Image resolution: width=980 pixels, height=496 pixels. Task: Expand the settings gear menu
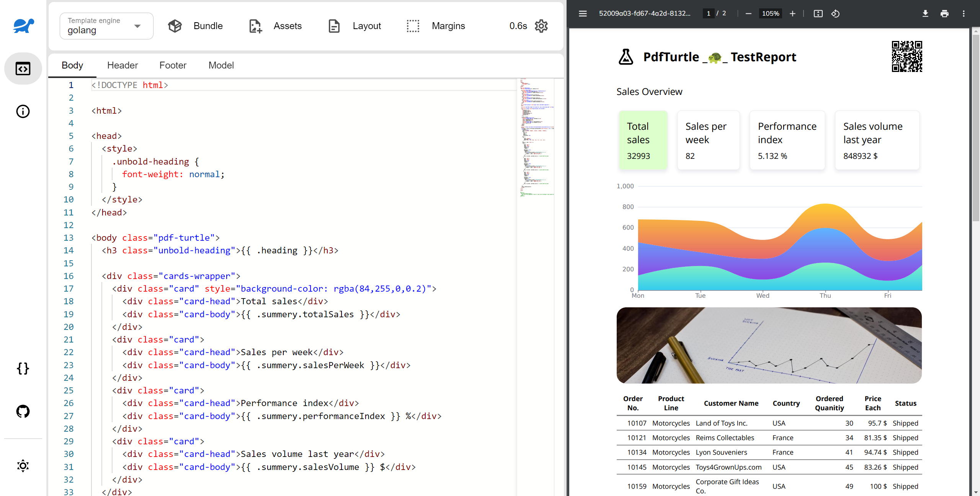pos(542,25)
